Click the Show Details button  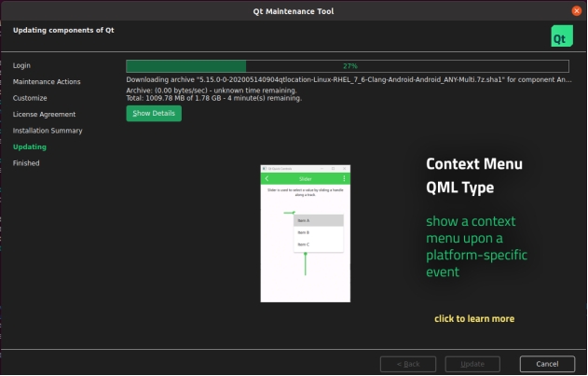(x=154, y=114)
